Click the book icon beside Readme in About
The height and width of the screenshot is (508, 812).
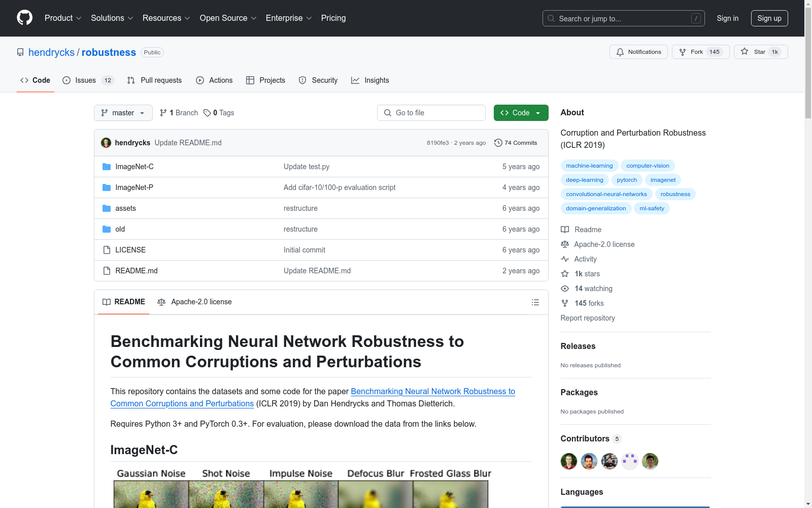(565, 230)
